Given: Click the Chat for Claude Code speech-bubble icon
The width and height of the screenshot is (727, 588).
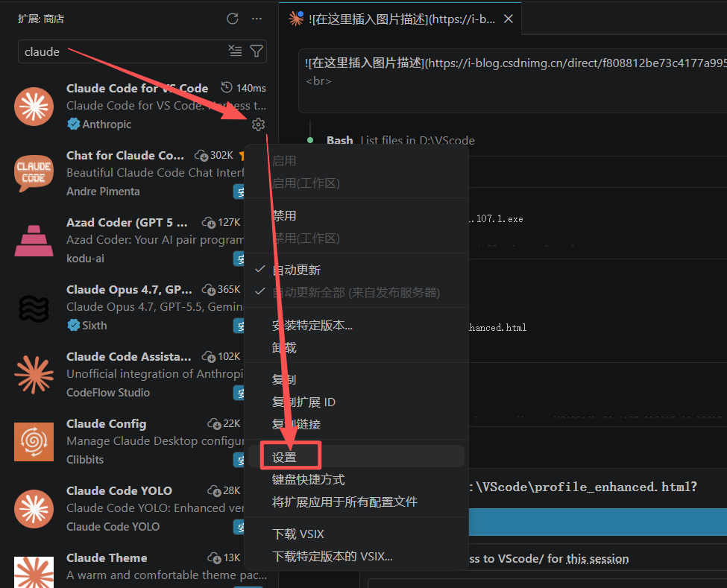Looking at the screenshot, I should click(x=34, y=173).
